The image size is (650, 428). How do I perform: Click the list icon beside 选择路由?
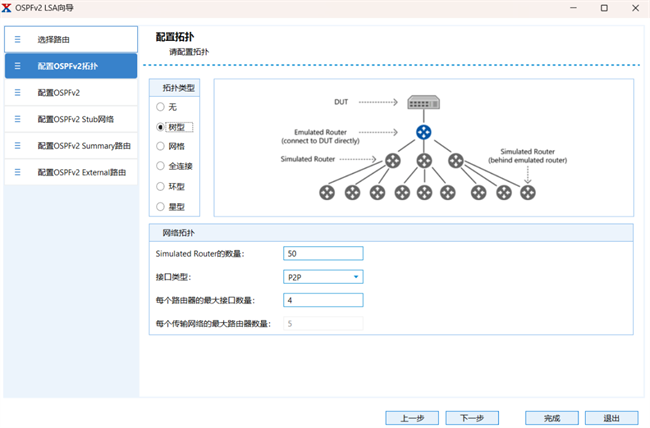17,39
